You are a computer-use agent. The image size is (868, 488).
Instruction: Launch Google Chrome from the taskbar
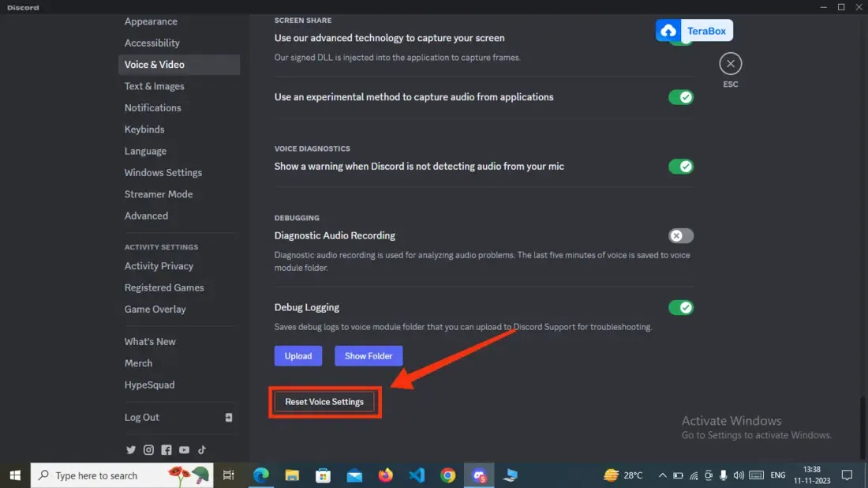448,475
